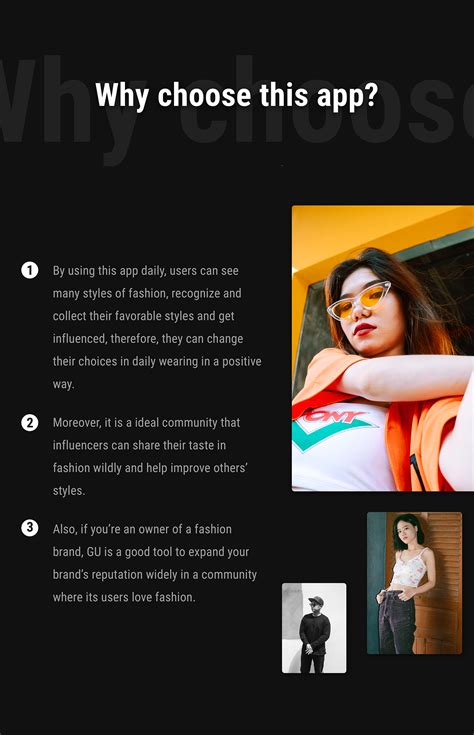
Task: Click the dark jeans of the standing woman
Action: point(397,621)
